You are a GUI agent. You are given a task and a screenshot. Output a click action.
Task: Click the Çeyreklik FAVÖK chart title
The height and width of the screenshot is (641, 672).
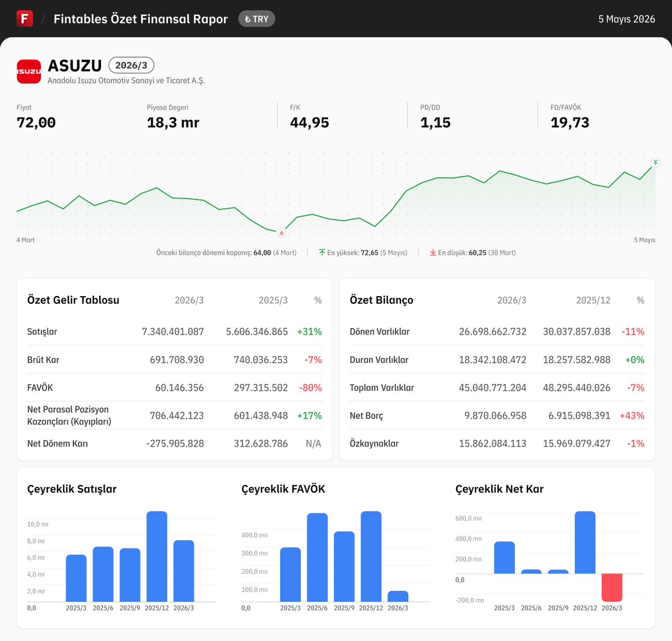(x=283, y=489)
